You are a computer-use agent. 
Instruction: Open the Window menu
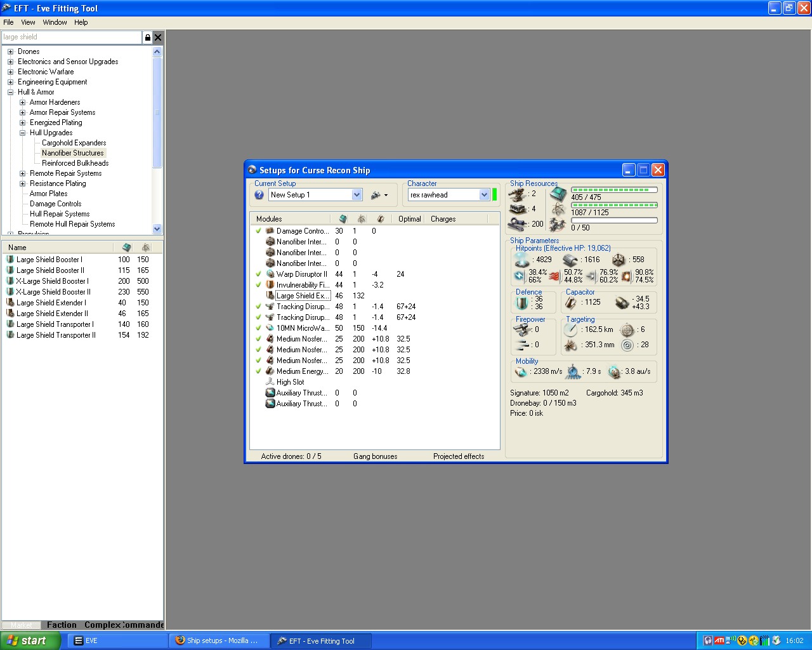[x=55, y=22]
